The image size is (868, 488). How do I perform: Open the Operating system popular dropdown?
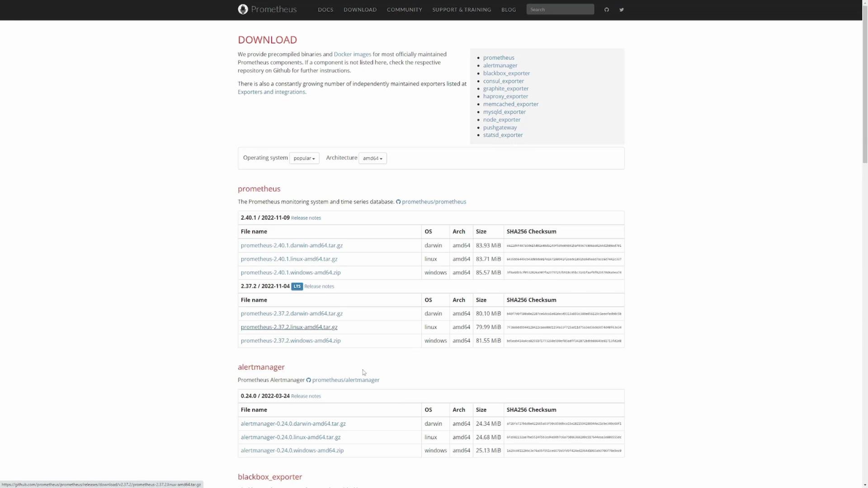(x=304, y=158)
